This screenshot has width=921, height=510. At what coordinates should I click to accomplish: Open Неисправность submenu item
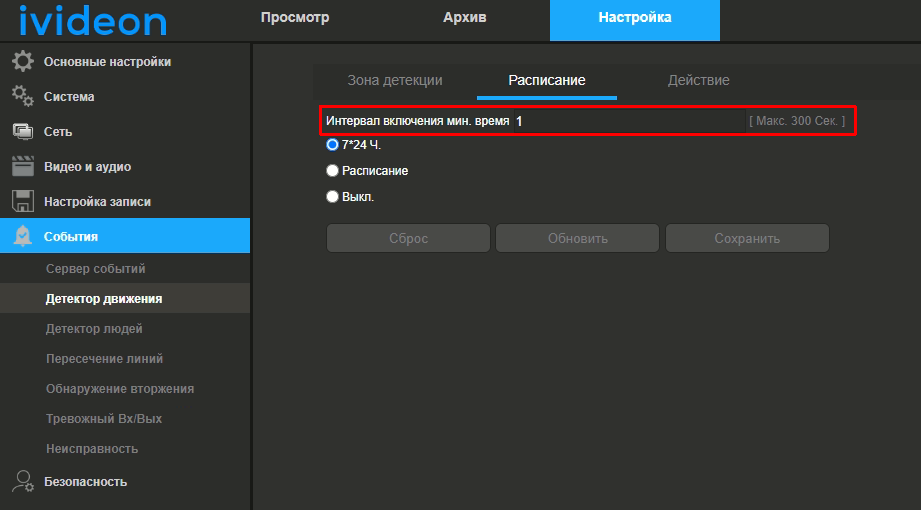click(125, 448)
